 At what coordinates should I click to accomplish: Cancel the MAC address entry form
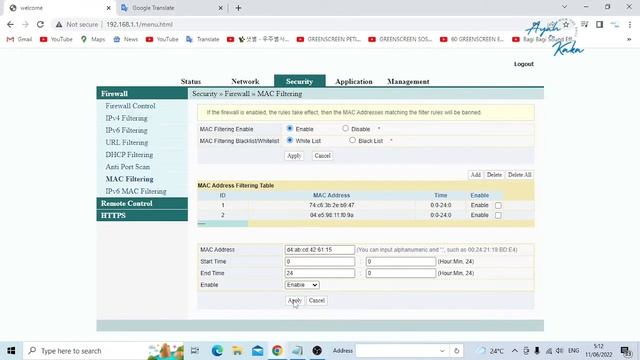coord(317,300)
